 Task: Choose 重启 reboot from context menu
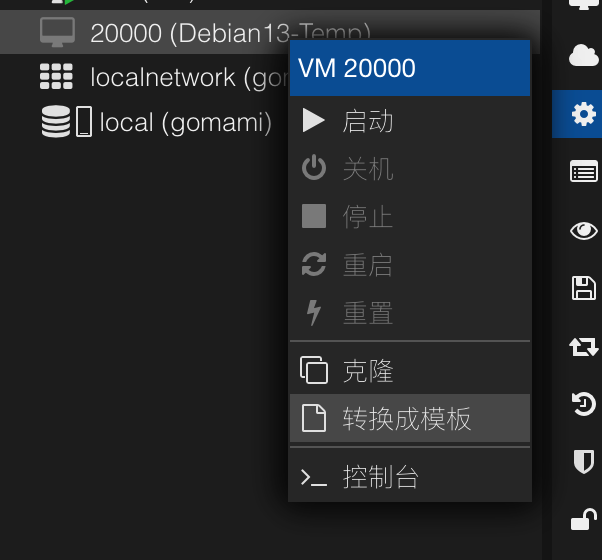368,265
